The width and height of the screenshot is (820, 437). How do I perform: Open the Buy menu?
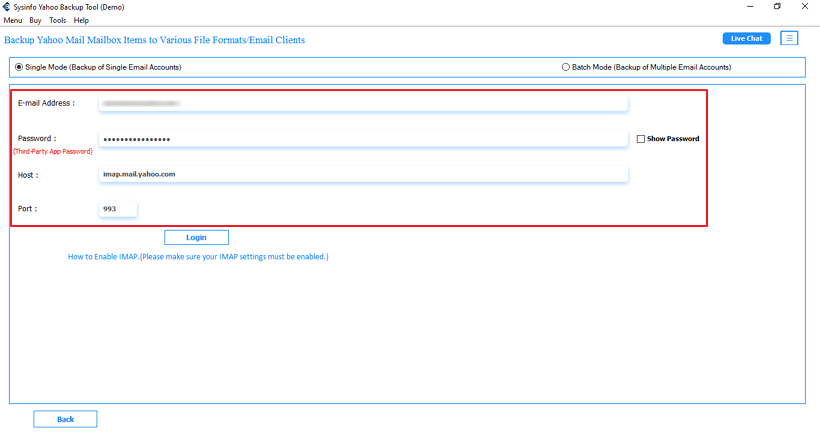tap(35, 20)
